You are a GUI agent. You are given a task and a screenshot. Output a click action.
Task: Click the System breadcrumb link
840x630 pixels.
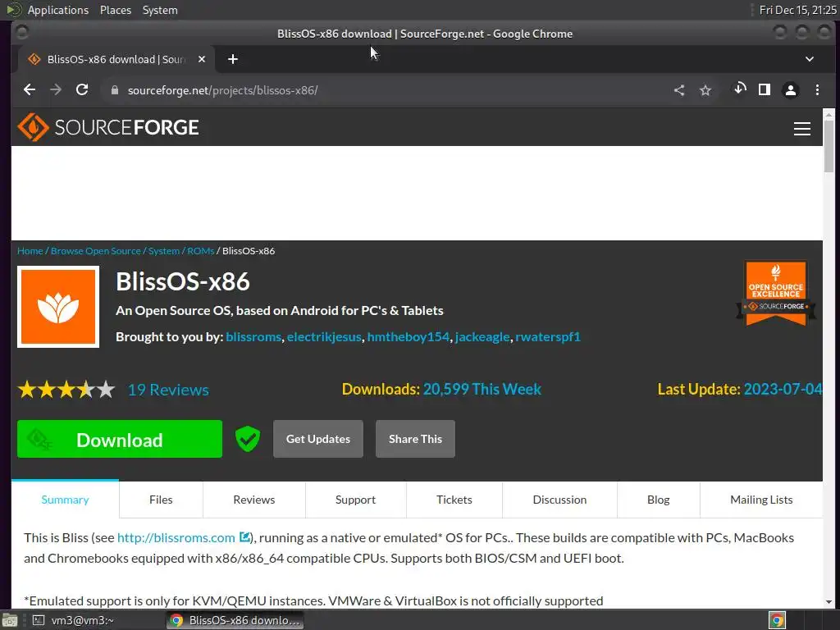164,251
